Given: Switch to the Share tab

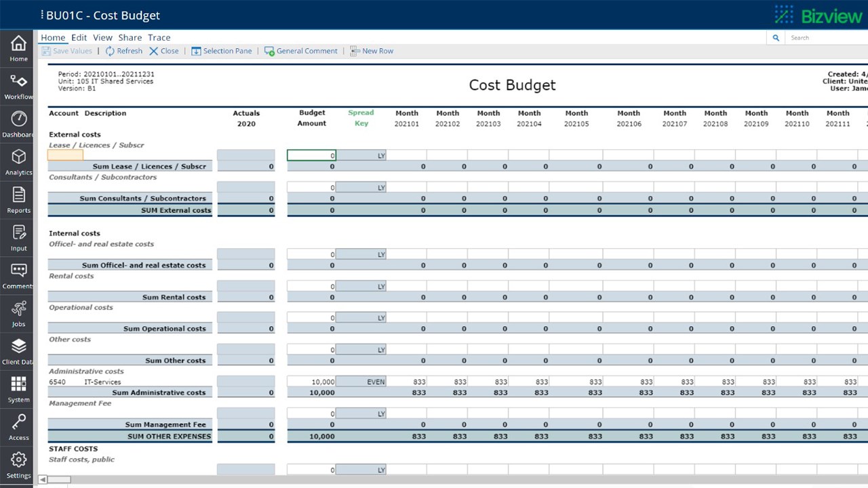Looking at the screenshot, I should tap(130, 38).
